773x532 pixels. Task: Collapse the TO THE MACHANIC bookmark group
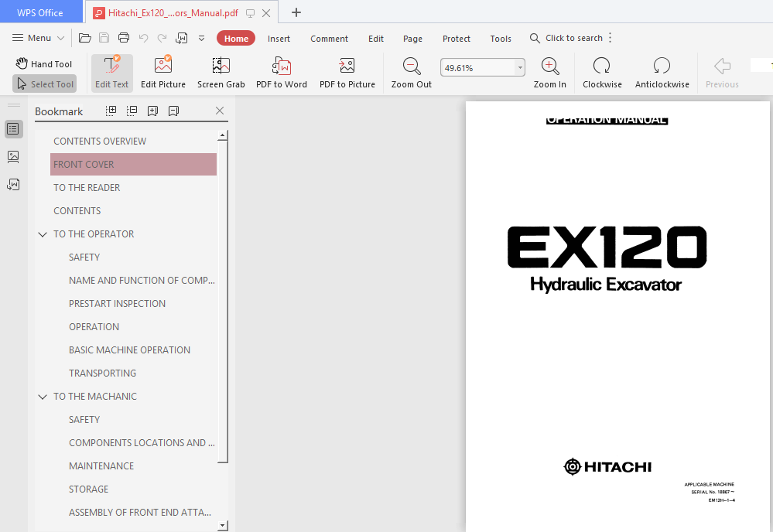coord(43,397)
